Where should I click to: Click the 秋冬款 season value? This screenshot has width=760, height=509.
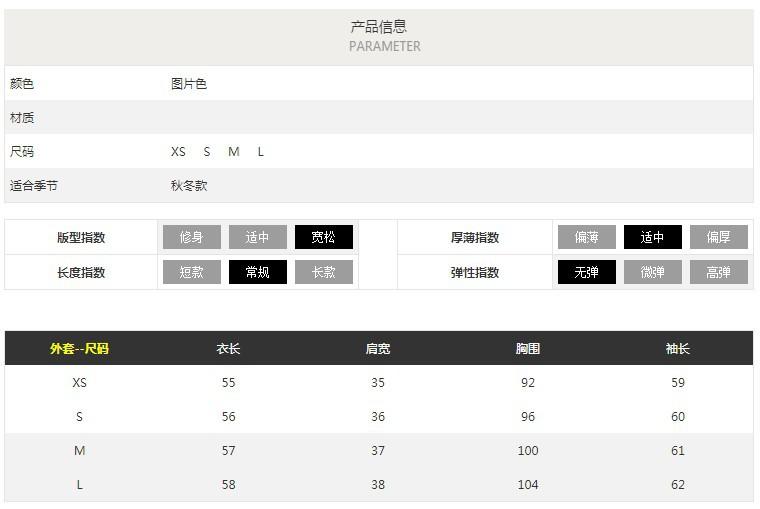click(x=189, y=186)
